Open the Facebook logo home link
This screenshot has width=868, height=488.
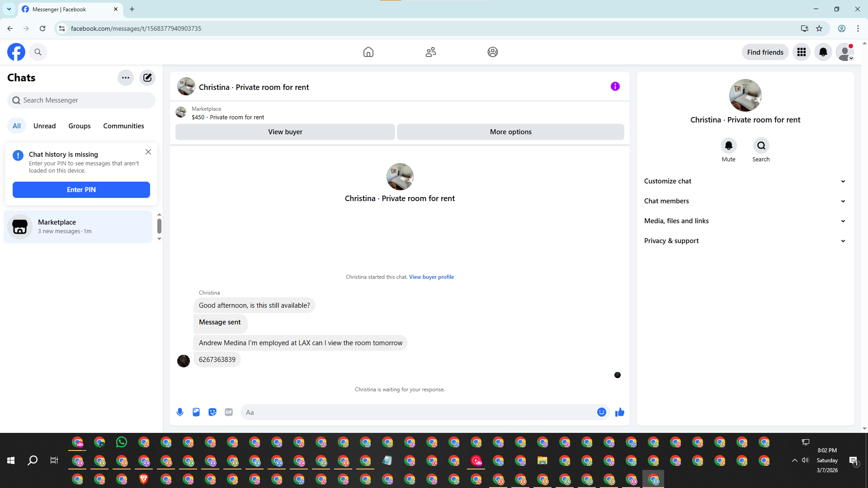(16, 52)
